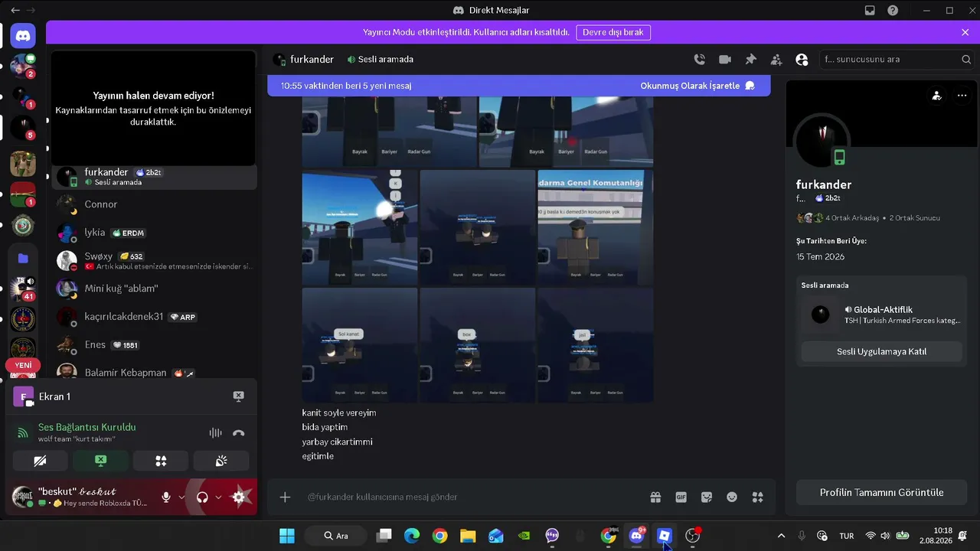Open server folder icon in sidebar

23,259
